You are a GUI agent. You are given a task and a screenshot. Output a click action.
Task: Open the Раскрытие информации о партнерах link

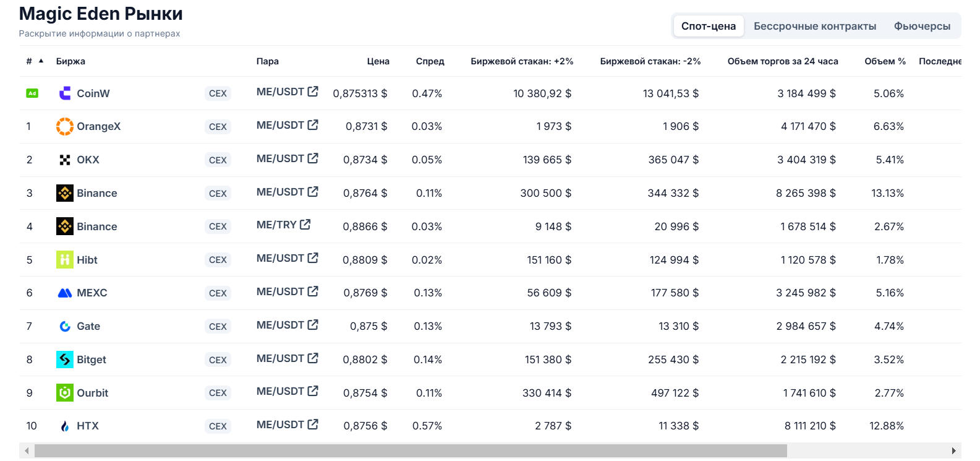pyautogui.click(x=100, y=33)
